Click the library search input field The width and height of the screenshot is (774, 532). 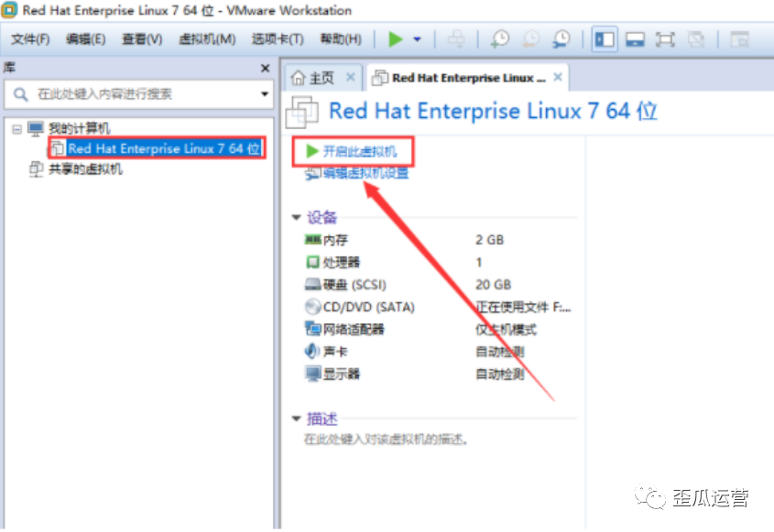pyautogui.click(x=138, y=93)
